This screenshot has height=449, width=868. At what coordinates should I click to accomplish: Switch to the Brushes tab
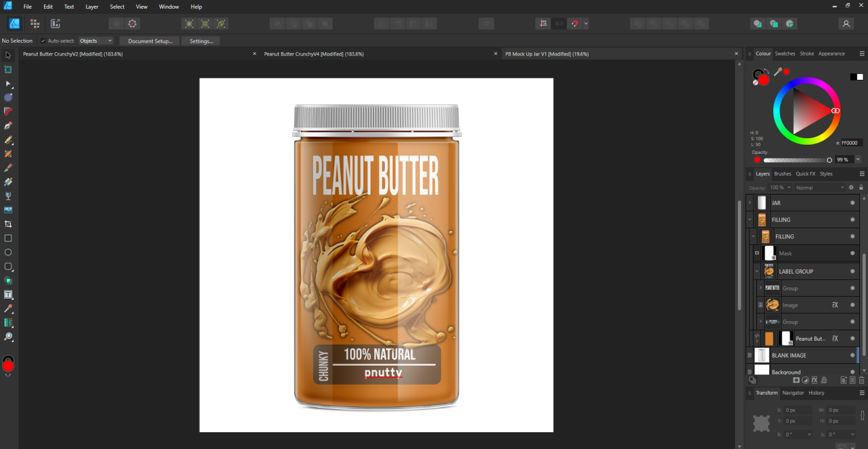782,174
